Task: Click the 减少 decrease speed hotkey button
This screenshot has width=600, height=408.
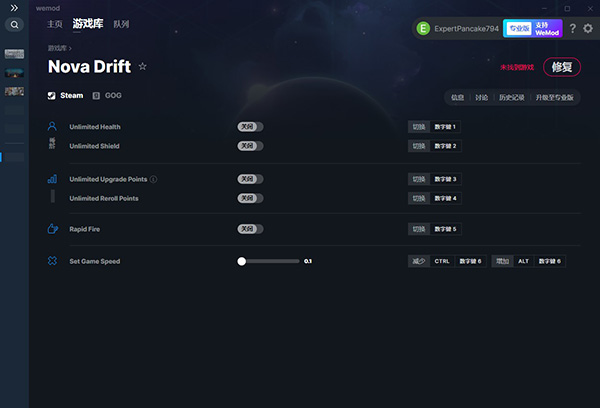Action: 419,261
